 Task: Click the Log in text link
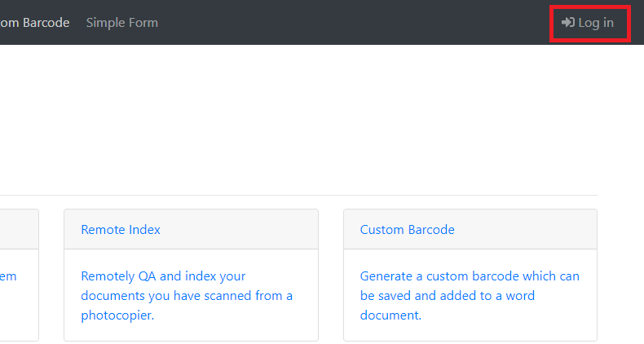(x=596, y=23)
